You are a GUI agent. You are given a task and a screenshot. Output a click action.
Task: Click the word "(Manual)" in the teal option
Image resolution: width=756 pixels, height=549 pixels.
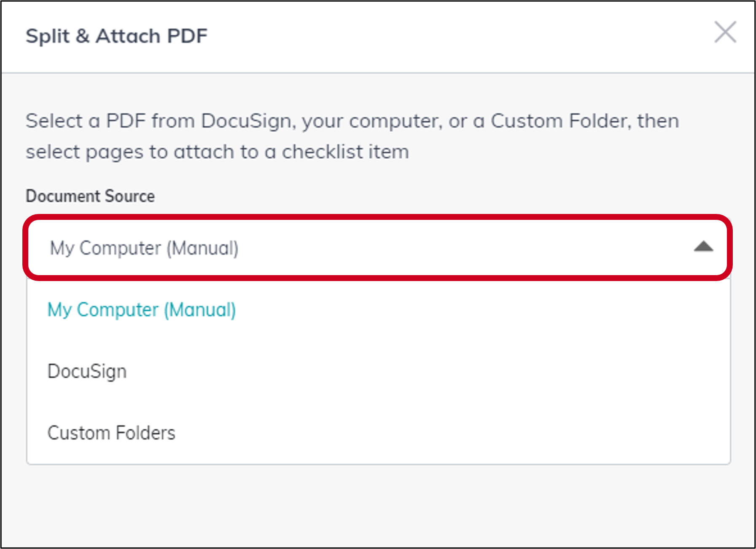[200, 311]
